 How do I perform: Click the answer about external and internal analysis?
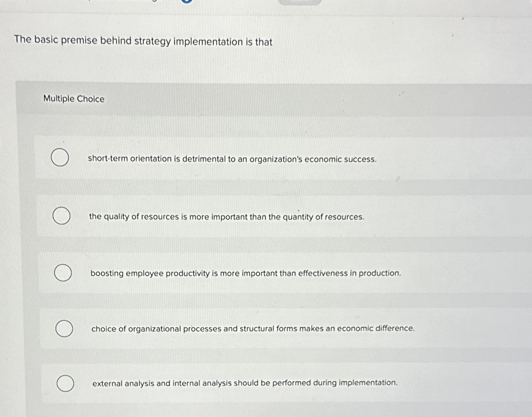[244, 383]
